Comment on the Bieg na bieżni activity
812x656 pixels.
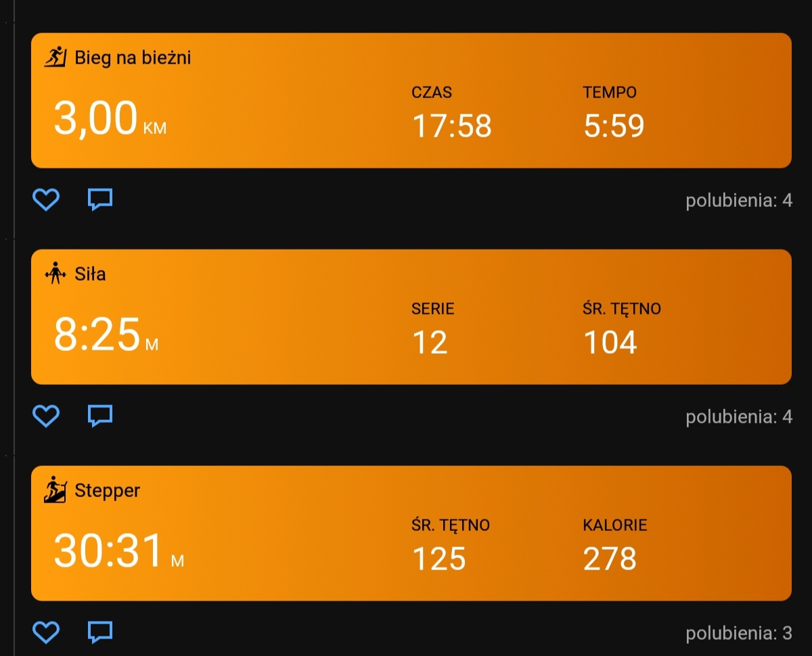point(100,200)
